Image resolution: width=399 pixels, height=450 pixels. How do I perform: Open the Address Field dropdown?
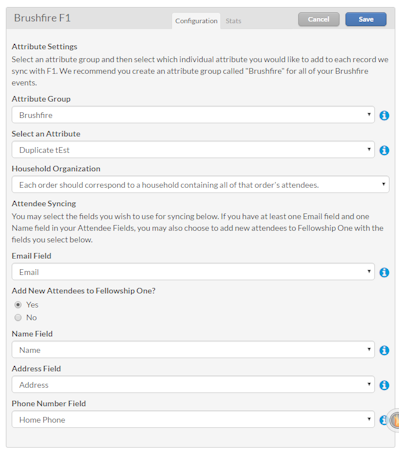(193, 385)
